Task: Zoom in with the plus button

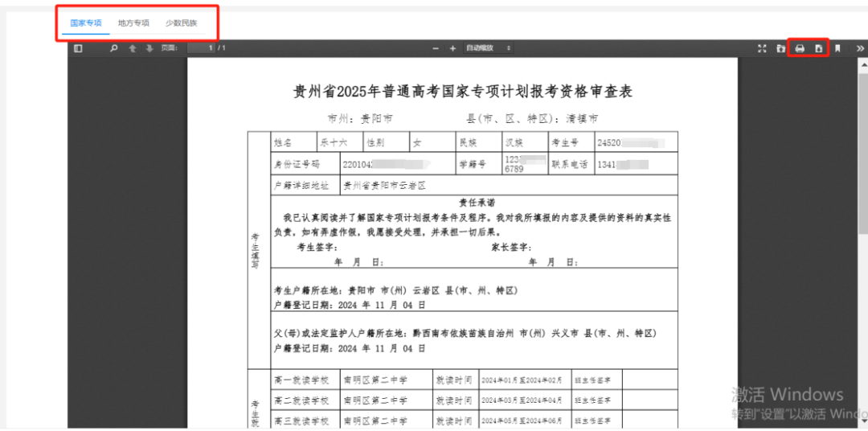Action: [x=452, y=49]
